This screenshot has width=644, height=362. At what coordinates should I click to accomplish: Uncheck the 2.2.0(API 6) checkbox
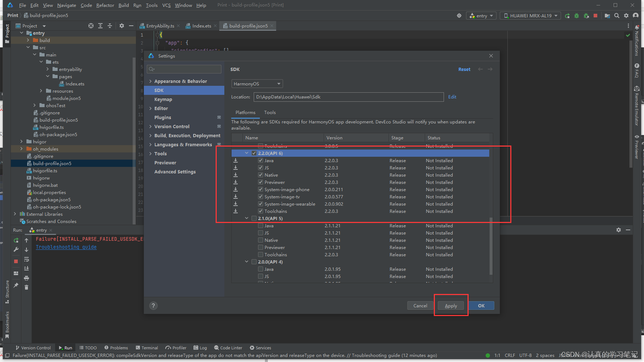(x=254, y=153)
